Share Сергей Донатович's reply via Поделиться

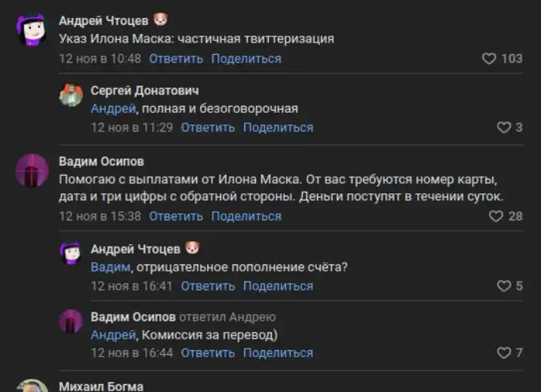pyautogui.click(x=278, y=128)
